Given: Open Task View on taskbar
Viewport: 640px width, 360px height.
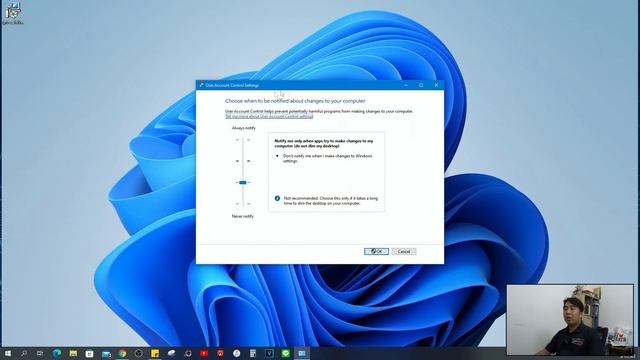Looking at the screenshot, I should (x=40, y=353).
